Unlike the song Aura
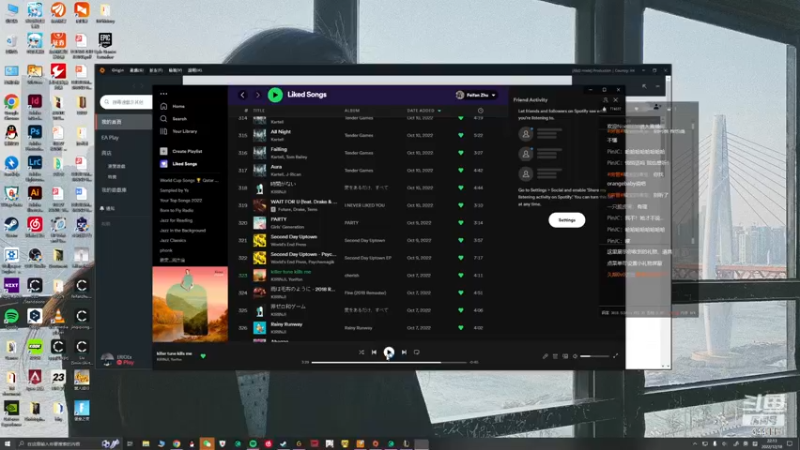 [x=461, y=170]
